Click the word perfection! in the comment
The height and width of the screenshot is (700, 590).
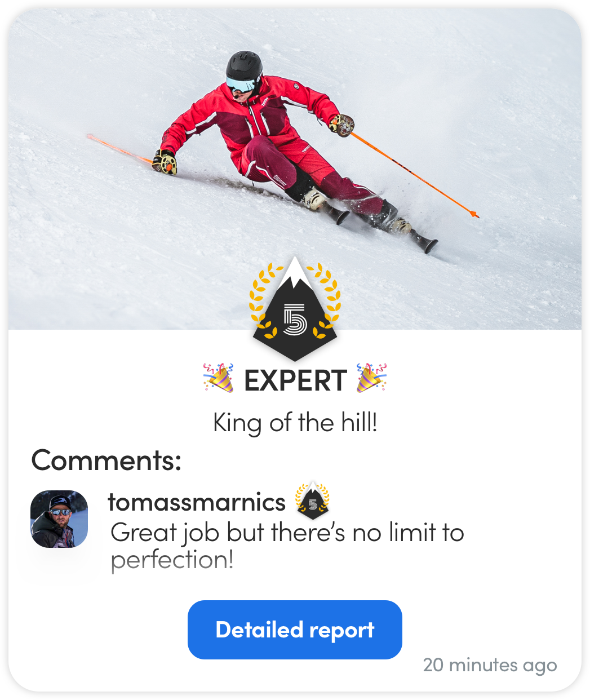[172, 560]
